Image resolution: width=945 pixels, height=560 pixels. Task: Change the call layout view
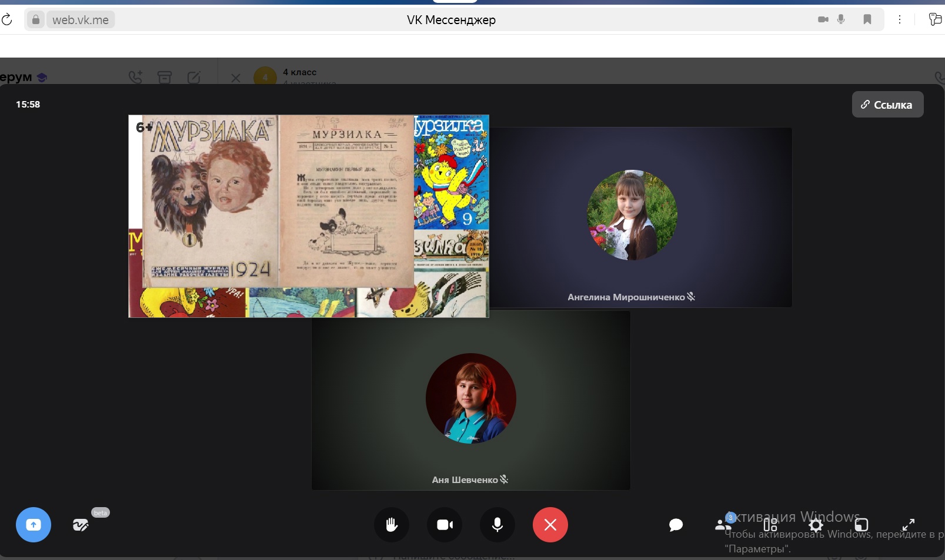[770, 525]
